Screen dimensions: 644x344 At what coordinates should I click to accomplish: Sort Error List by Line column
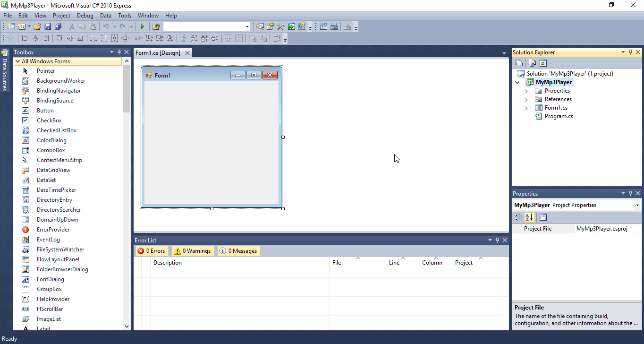point(402,263)
